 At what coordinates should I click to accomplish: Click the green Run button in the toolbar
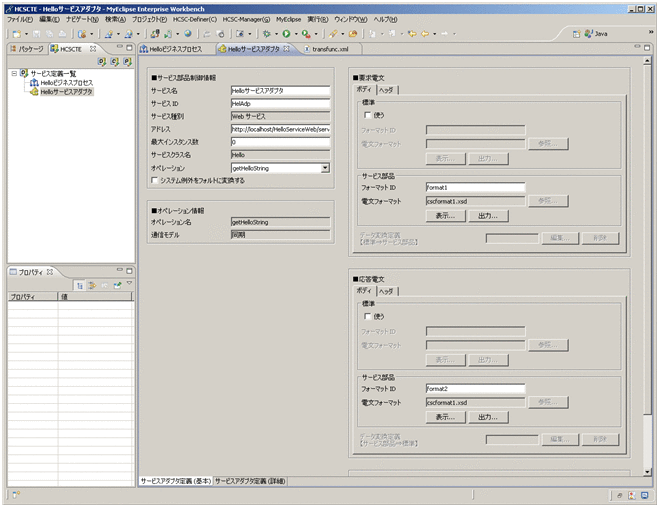point(287,33)
